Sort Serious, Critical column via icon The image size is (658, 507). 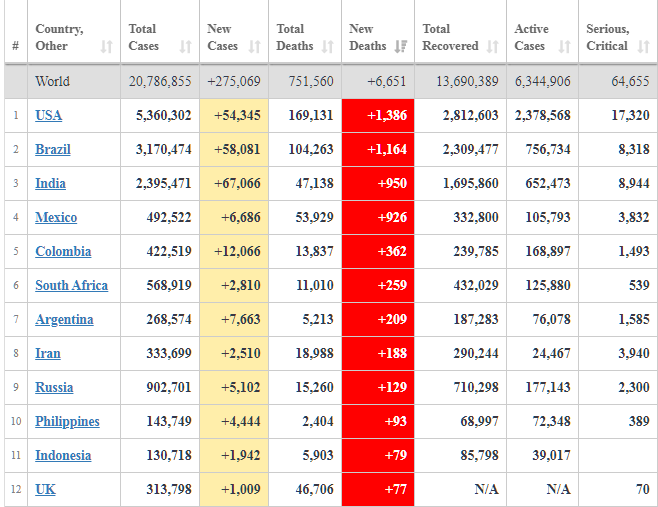[646, 46]
